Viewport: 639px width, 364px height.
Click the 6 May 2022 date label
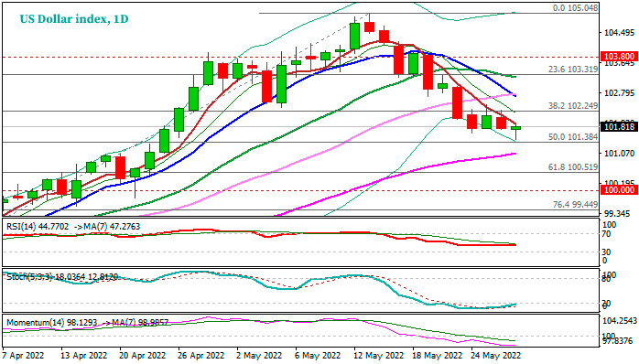click(x=318, y=356)
